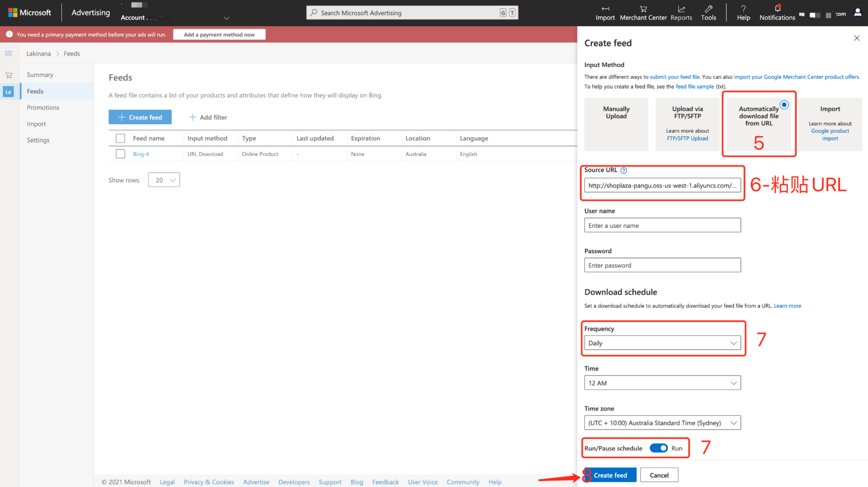Click the Source URL help icon
The height and width of the screenshot is (487, 868).
point(624,170)
